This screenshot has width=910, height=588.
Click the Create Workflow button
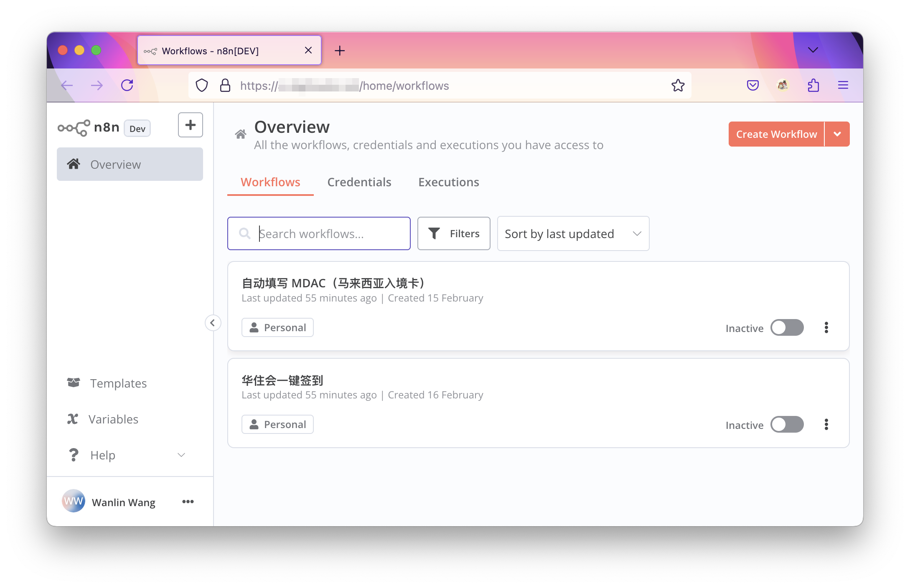(776, 133)
